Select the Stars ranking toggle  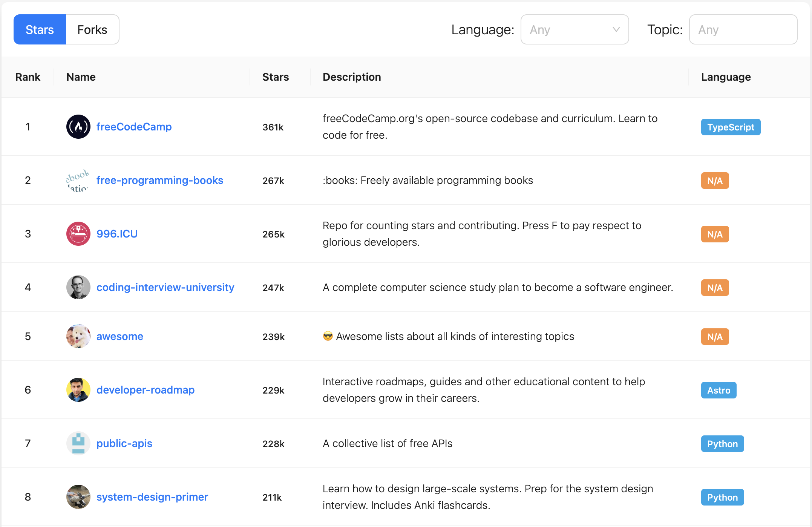pyautogui.click(x=40, y=29)
